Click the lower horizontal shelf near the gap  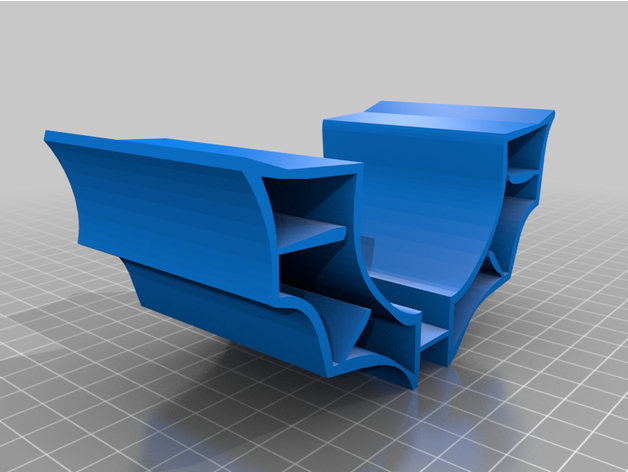coord(432,330)
